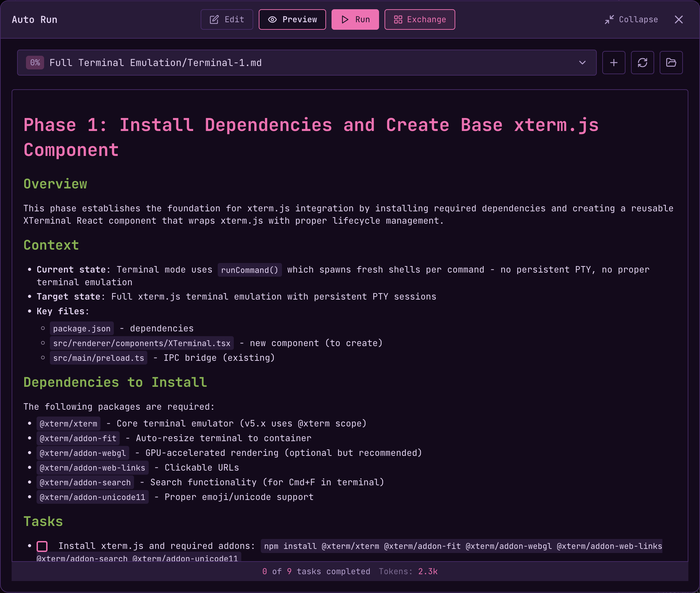Click the Collapse arrows icon

tap(610, 19)
